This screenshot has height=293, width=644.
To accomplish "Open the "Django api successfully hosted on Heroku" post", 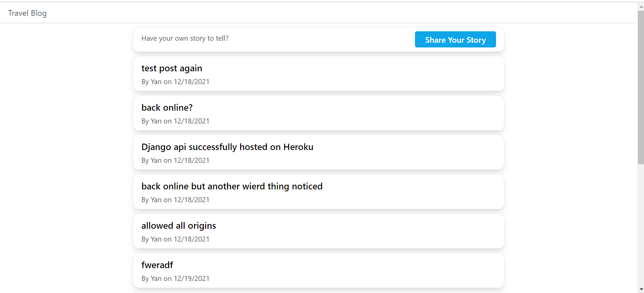I will tap(227, 147).
